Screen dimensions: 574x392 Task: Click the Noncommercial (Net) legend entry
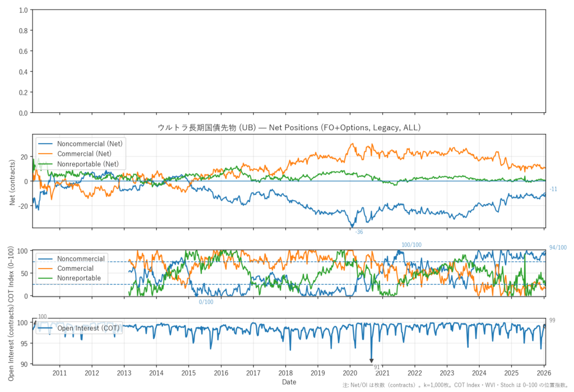click(90, 144)
